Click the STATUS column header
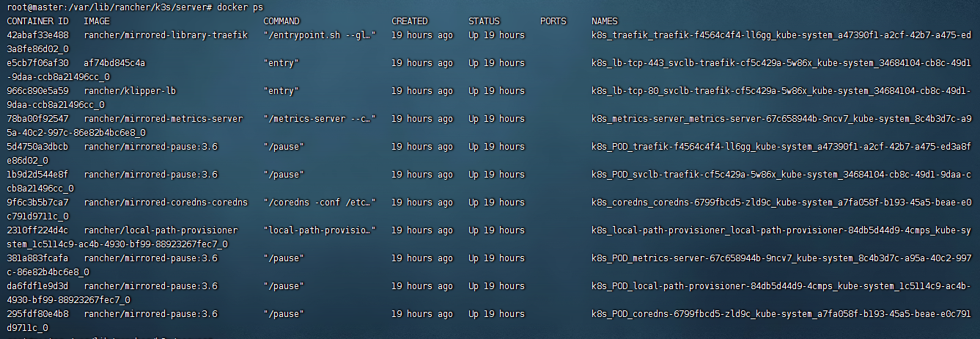 [484, 21]
